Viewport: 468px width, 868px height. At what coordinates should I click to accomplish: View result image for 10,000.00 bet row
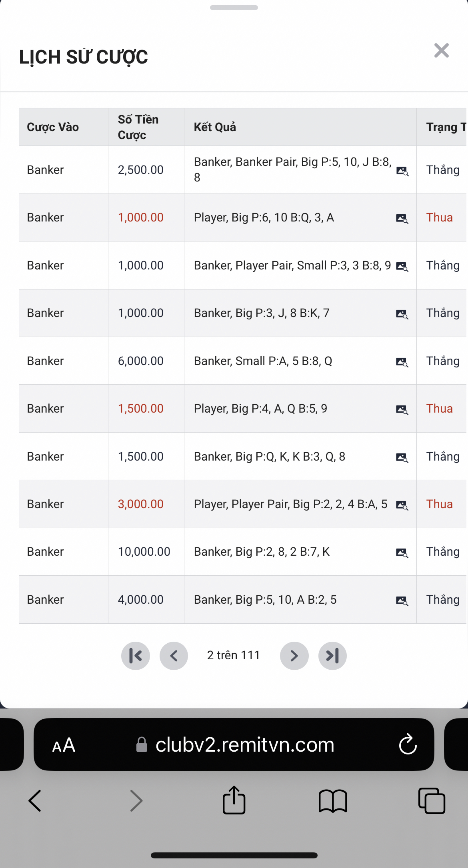pyautogui.click(x=402, y=553)
